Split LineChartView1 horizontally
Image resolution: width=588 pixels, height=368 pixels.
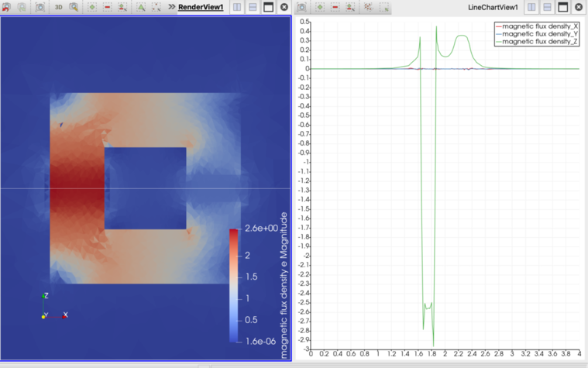point(531,7)
